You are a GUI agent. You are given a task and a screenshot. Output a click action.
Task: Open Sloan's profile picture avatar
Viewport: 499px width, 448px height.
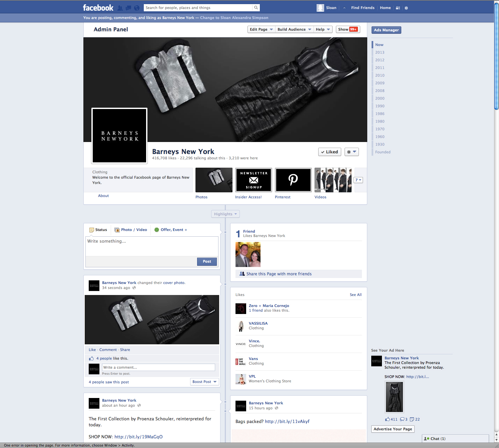(x=320, y=8)
